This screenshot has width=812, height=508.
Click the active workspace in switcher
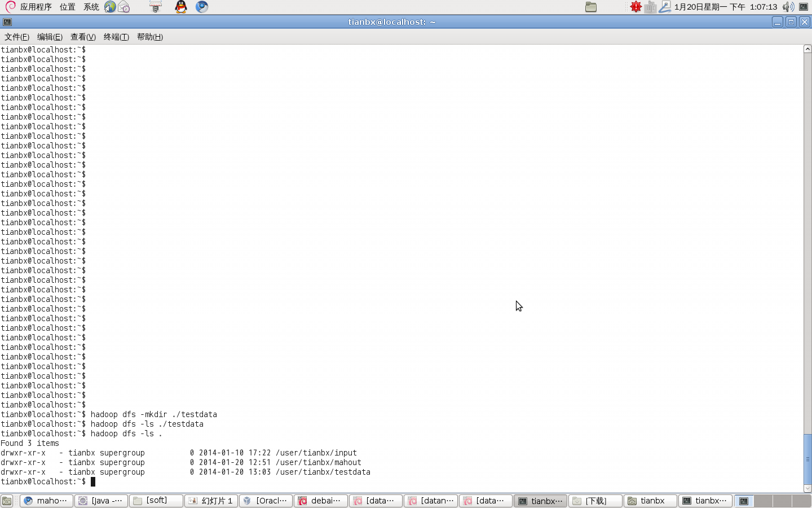coord(744,501)
